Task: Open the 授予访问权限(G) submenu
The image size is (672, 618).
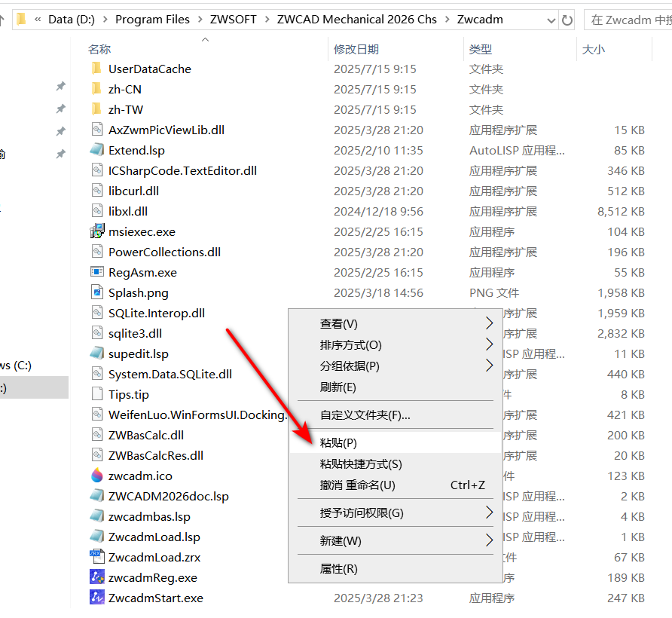Action: [396, 513]
